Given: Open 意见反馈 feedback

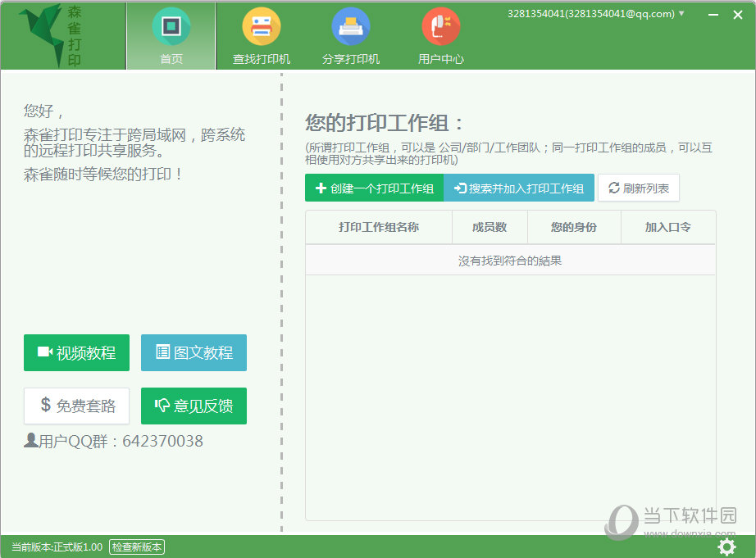Looking at the screenshot, I should 194,406.
